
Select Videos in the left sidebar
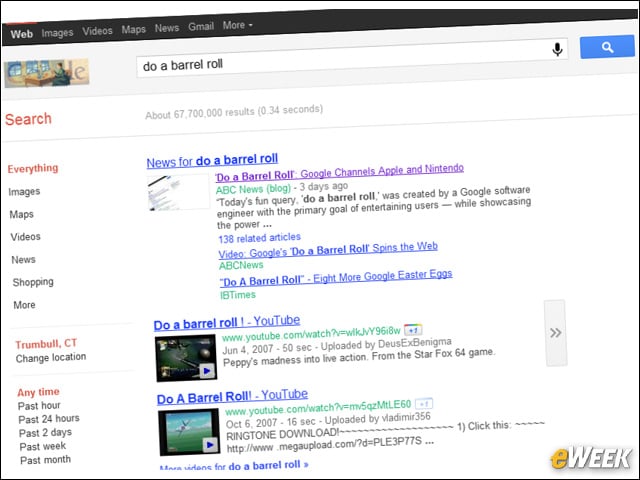tap(26, 237)
